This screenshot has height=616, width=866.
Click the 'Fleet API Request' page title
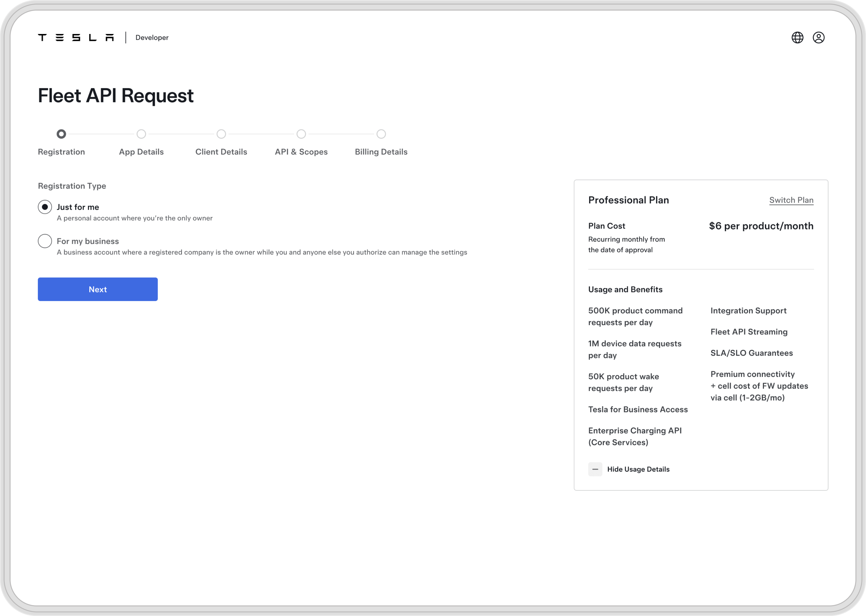click(x=116, y=96)
